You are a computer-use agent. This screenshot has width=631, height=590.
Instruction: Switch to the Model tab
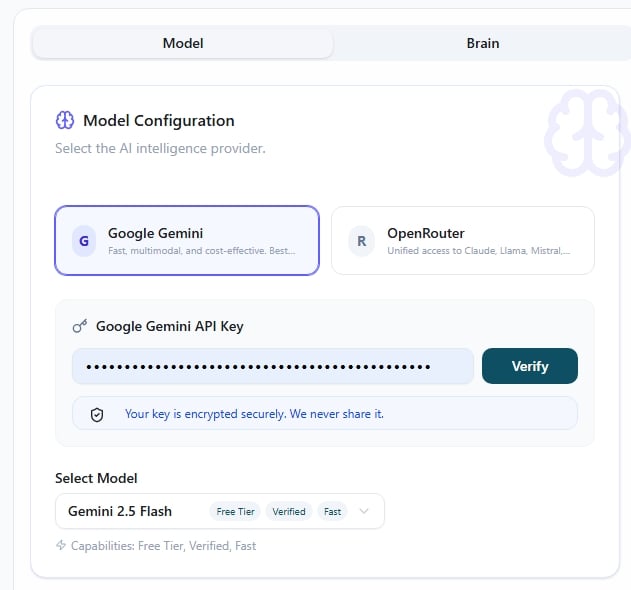click(x=183, y=43)
